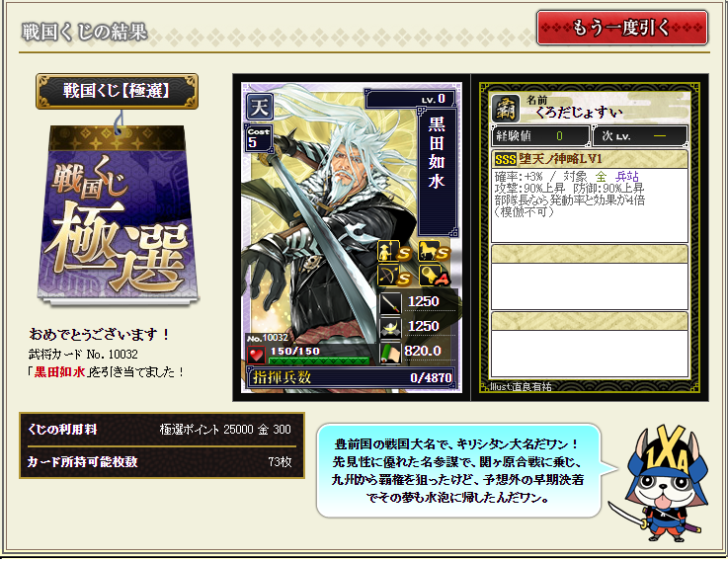Click the Cost 5 badge on the card
The height and width of the screenshot is (561, 728).
(259, 138)
